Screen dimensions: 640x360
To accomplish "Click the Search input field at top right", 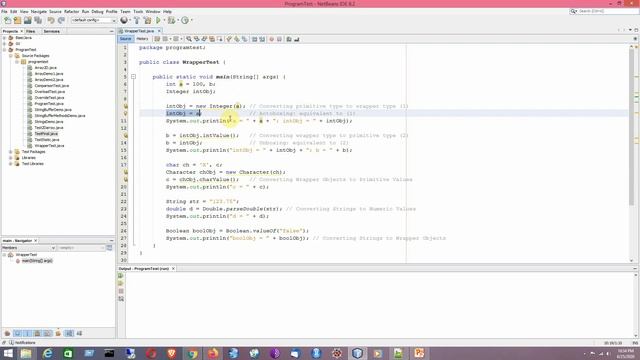I will tap(606, 11).
